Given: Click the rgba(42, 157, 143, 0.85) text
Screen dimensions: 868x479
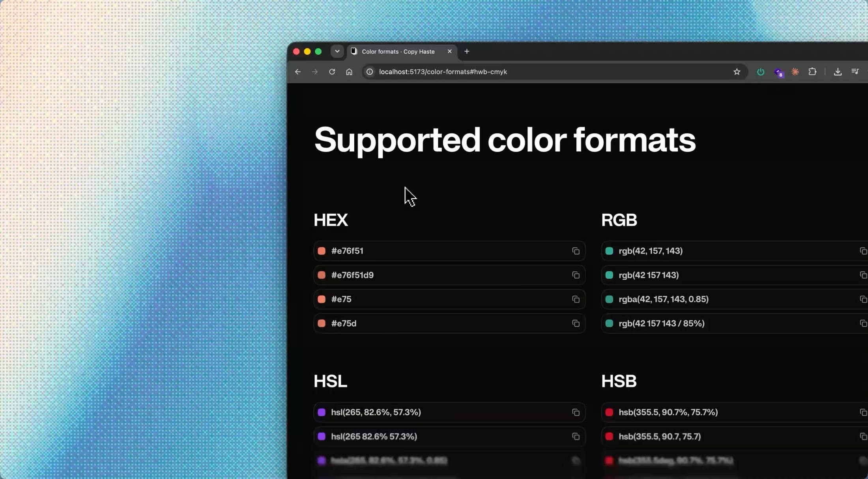Looking at the screenshot, I should coord(664,299).
